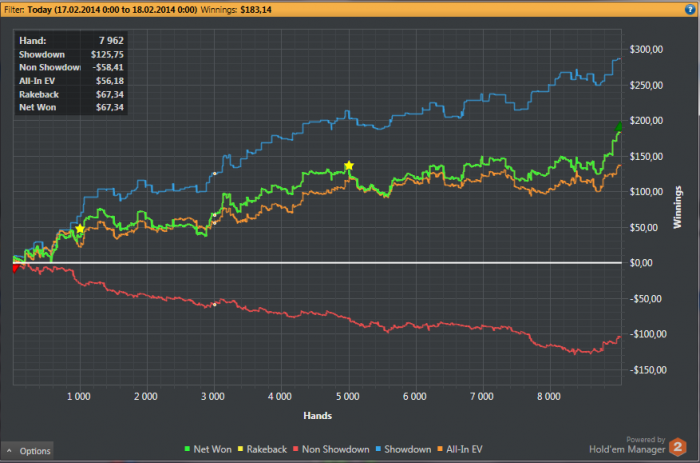Click the 1 000 hands axis label
The width and height of the screenshot is (700, 463).
coord(79,396)
